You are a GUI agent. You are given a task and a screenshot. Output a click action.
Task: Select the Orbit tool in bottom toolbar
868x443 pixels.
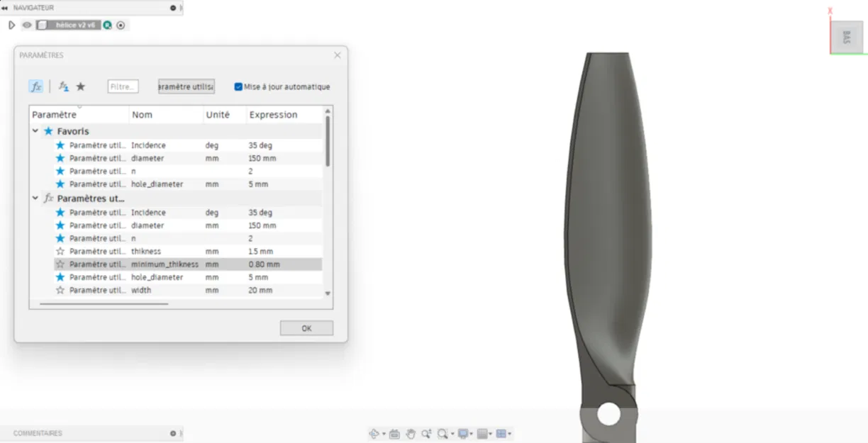[x=374, y=433]
